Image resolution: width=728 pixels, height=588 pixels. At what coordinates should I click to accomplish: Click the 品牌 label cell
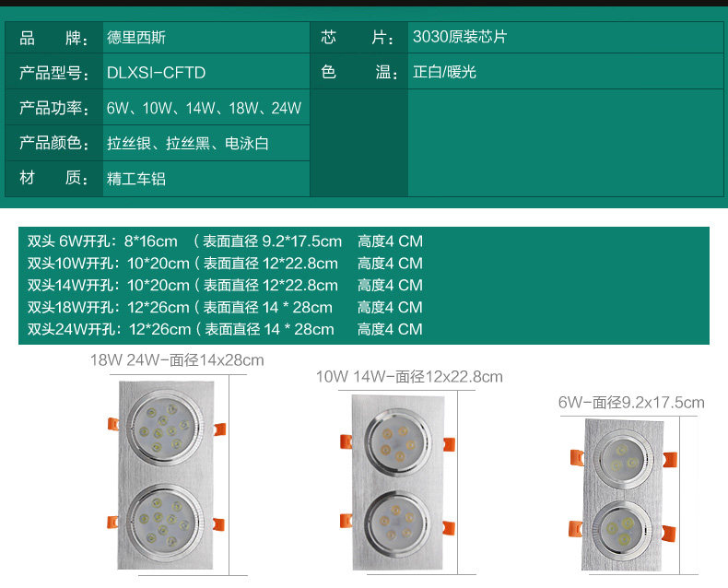(x=53, y=38)
